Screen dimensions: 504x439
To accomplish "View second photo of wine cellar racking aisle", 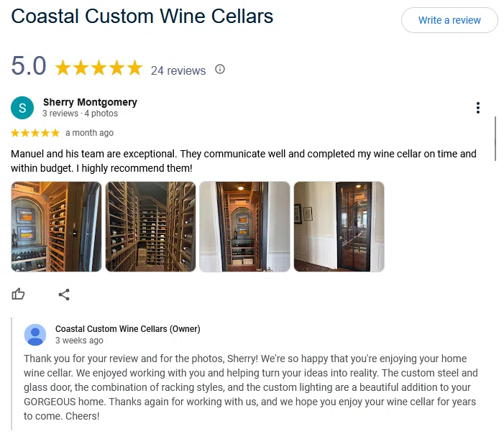I will [150, 227].
